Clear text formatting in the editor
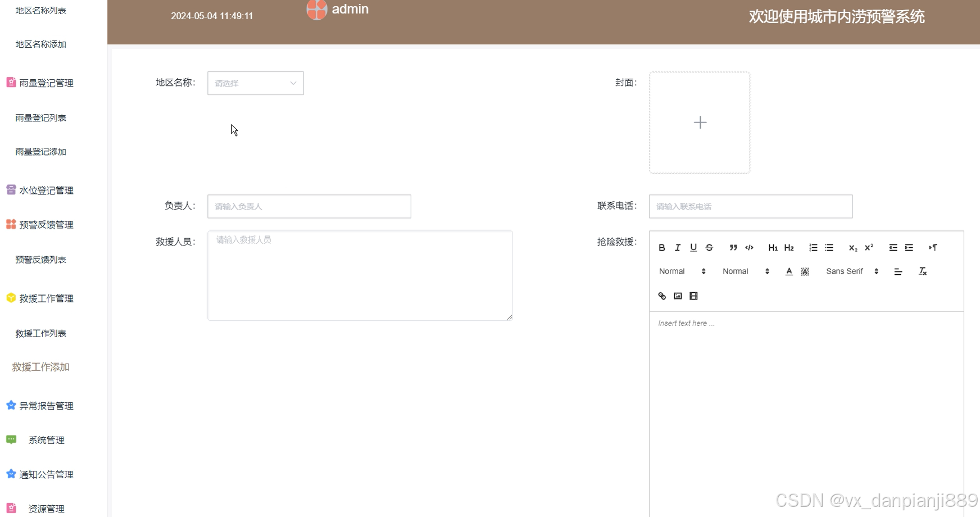The image size is (980, 517). (x=922, y=271)
